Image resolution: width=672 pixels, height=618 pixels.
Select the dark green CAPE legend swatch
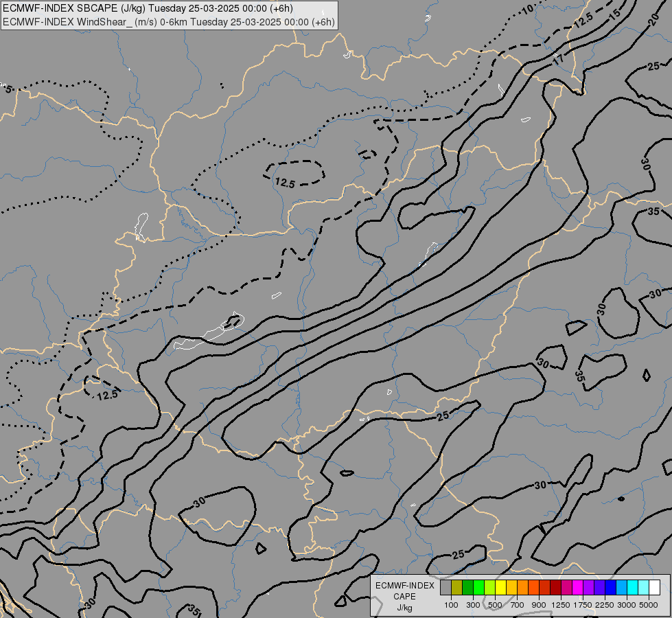(468, 587)
